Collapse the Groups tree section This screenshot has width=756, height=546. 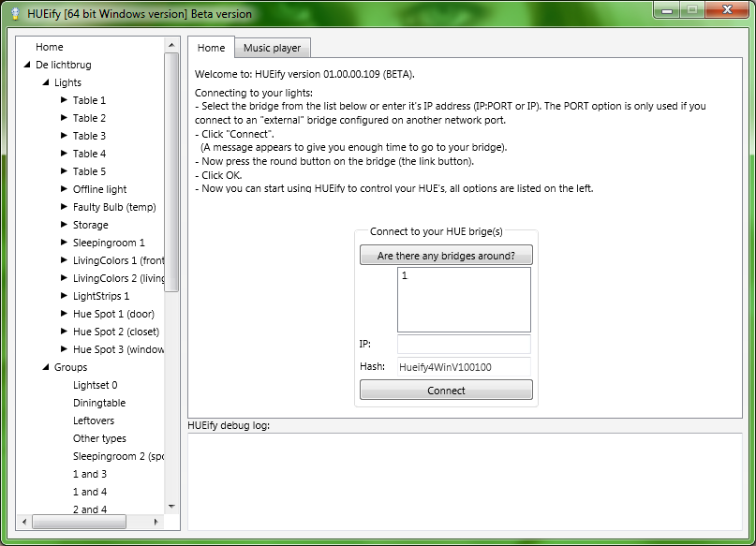46,367
